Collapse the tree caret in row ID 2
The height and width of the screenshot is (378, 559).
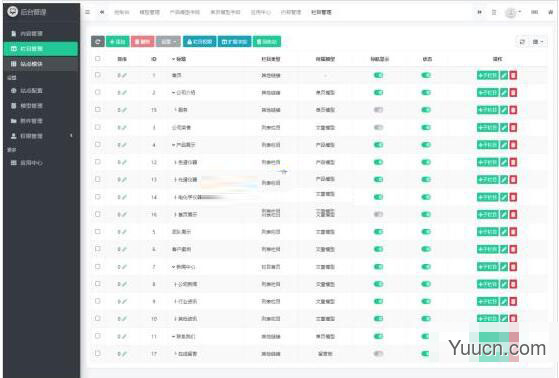click(174, 93)
